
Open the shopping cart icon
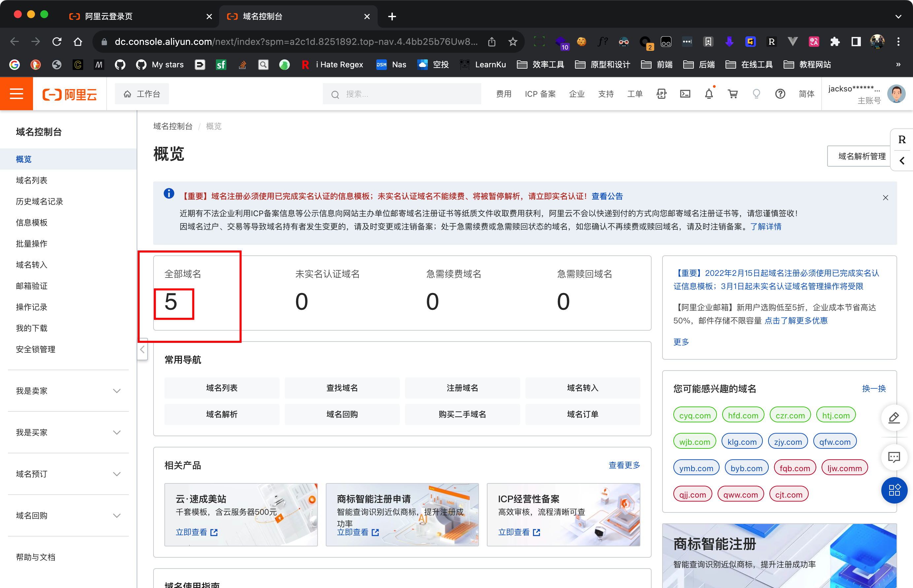732,94
